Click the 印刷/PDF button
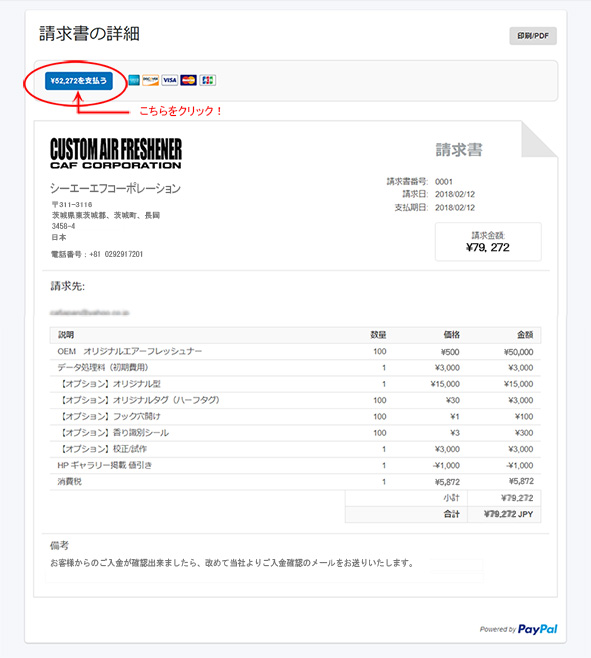591x658 pixels. 533,36
